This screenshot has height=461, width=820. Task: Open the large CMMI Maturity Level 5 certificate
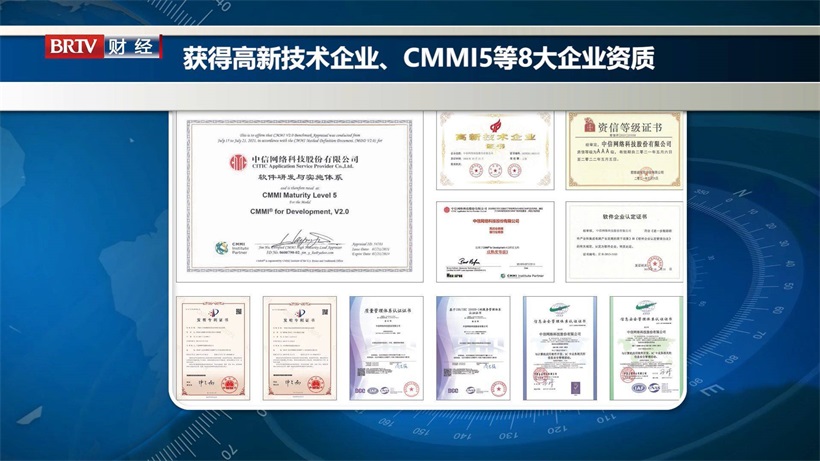click(x=300, y=197)
